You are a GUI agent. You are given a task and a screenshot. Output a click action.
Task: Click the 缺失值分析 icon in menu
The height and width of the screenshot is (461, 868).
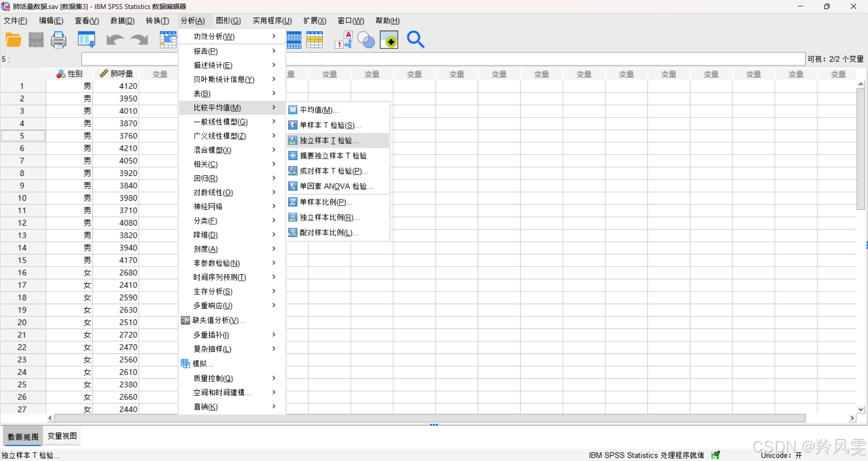(x=185, y=320)
